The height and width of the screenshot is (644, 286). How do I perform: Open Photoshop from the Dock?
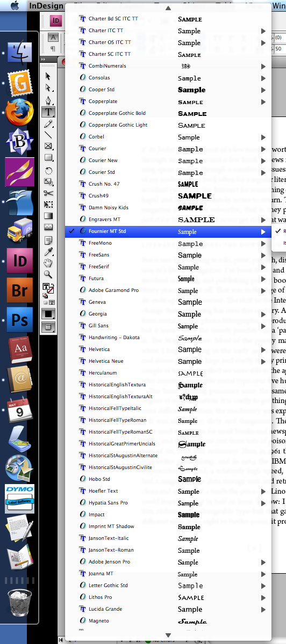point(19,321)
